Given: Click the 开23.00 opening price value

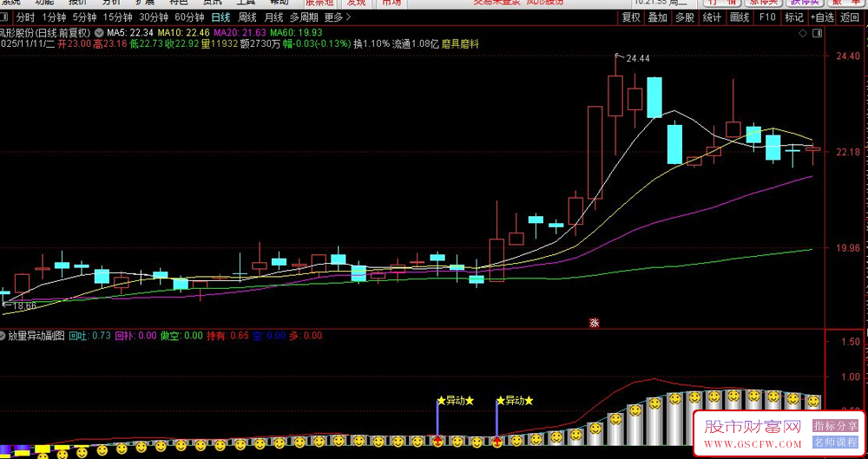Looking at the screenshot, I should [74, 44].
